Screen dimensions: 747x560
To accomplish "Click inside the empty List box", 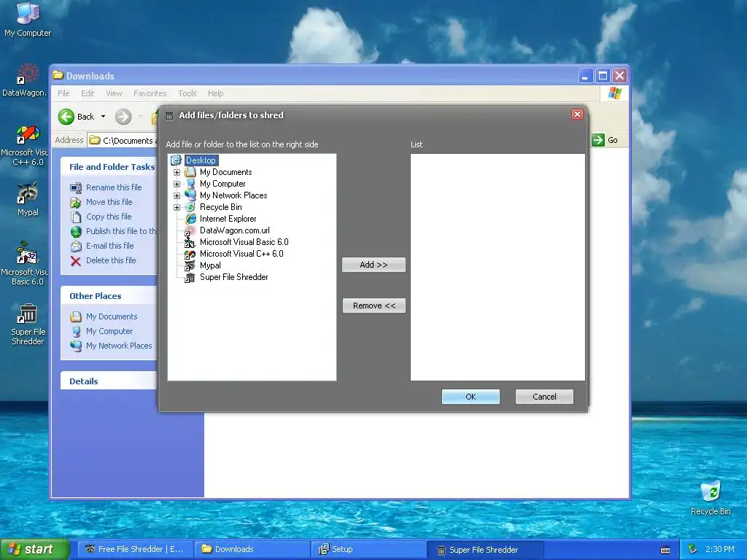I will point(498,267).
